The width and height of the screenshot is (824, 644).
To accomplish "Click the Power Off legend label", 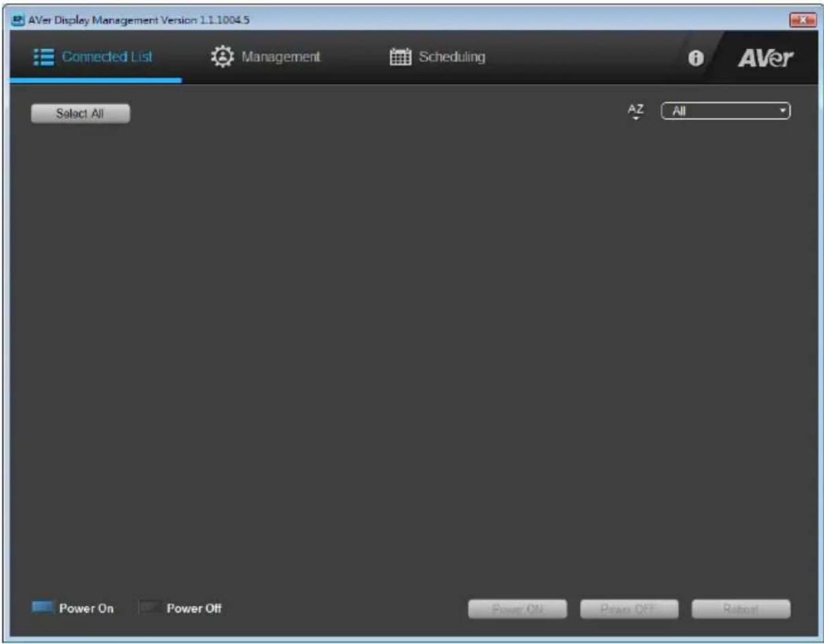I will coord(194,609).
